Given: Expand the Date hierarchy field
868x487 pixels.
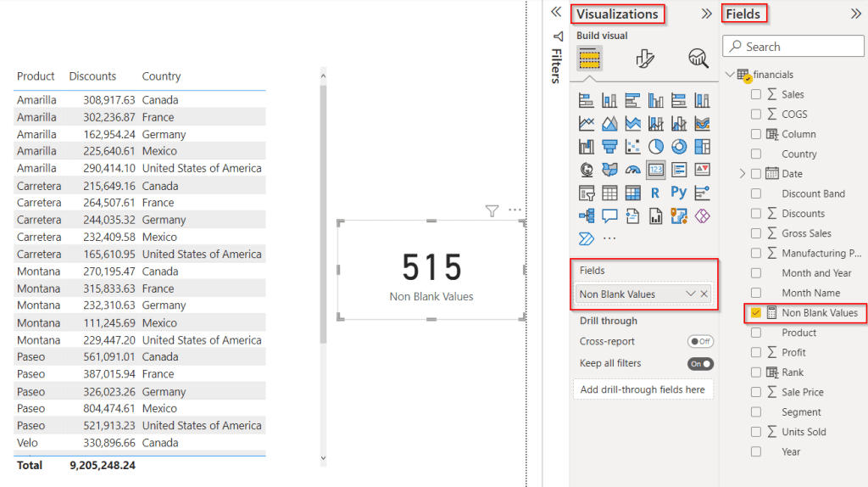Looking at the screenshot, I should 743,173.
